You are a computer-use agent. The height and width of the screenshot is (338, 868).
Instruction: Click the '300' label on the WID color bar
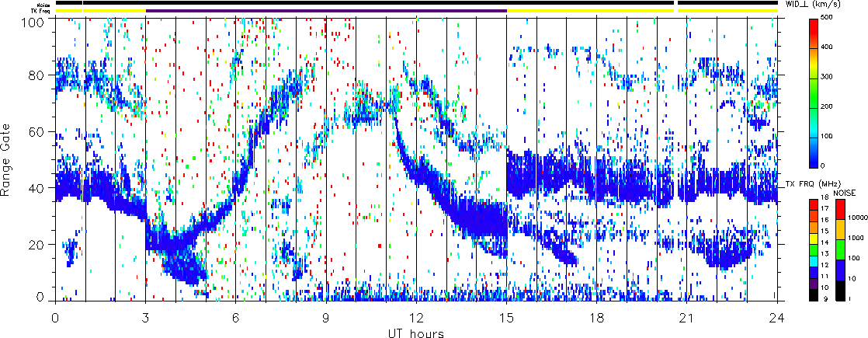tap(828, 76)
